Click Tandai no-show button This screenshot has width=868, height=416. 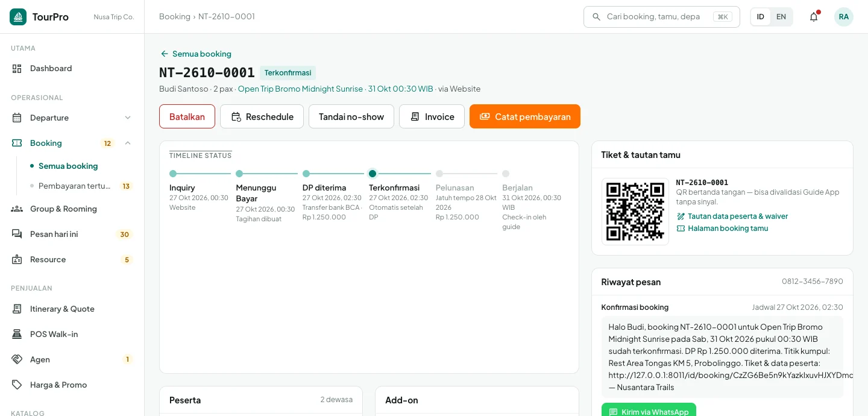click(x=351, y=116)
